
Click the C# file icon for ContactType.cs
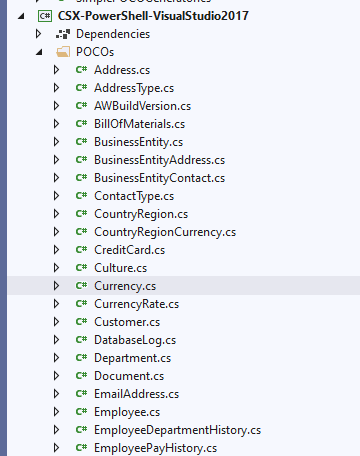point(81,196)
